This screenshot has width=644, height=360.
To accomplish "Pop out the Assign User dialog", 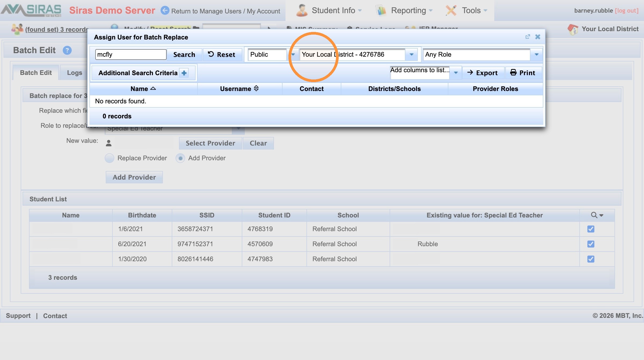I will coord(528,37).
